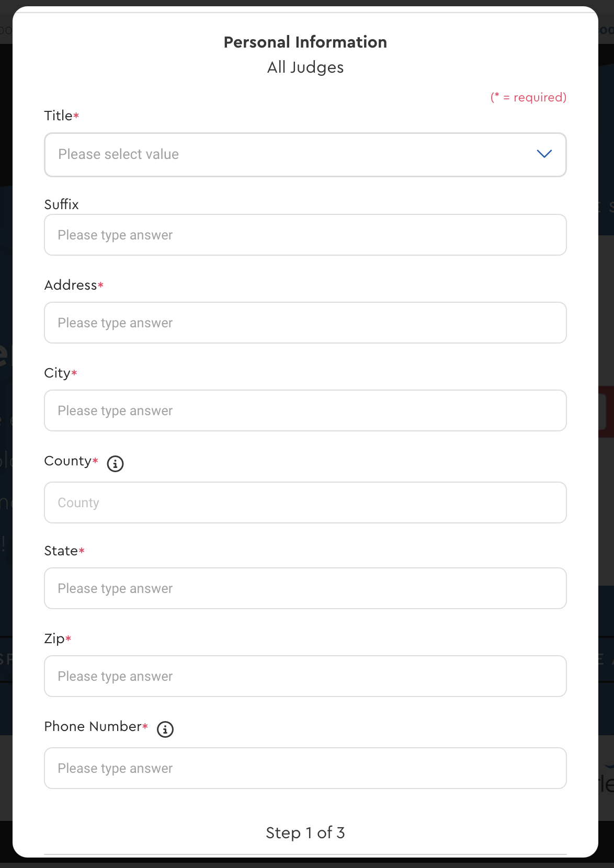Click the Phone Number info icon

pos(165,729)
